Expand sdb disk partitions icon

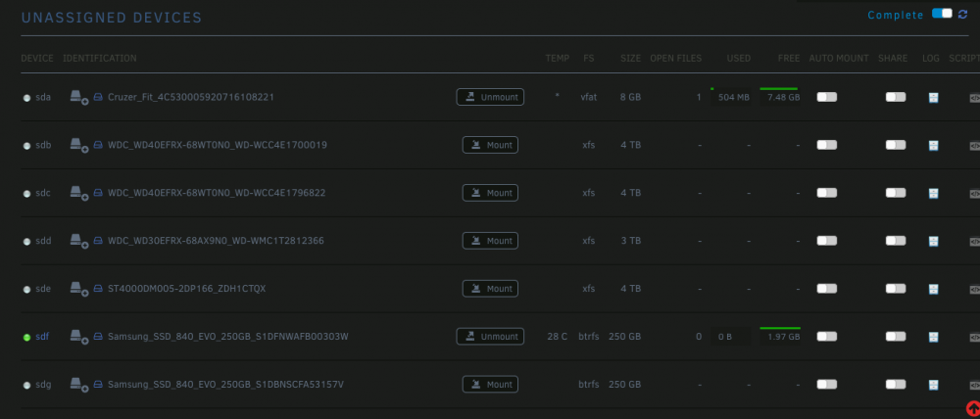coord(78,145)
